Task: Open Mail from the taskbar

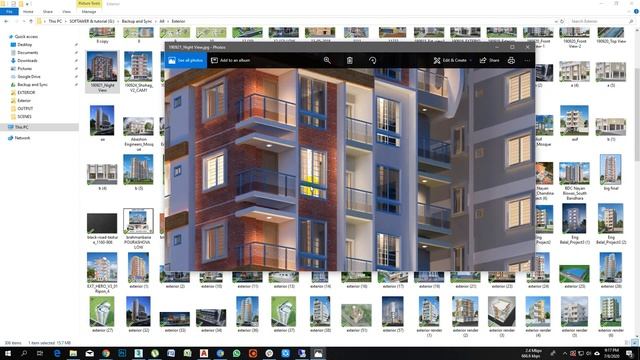Action: [x=89, y=353]
